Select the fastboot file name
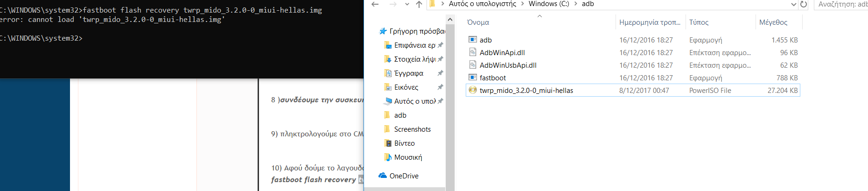Image resolution: width=868 pixels, height=191 pixels. (493, 78)
